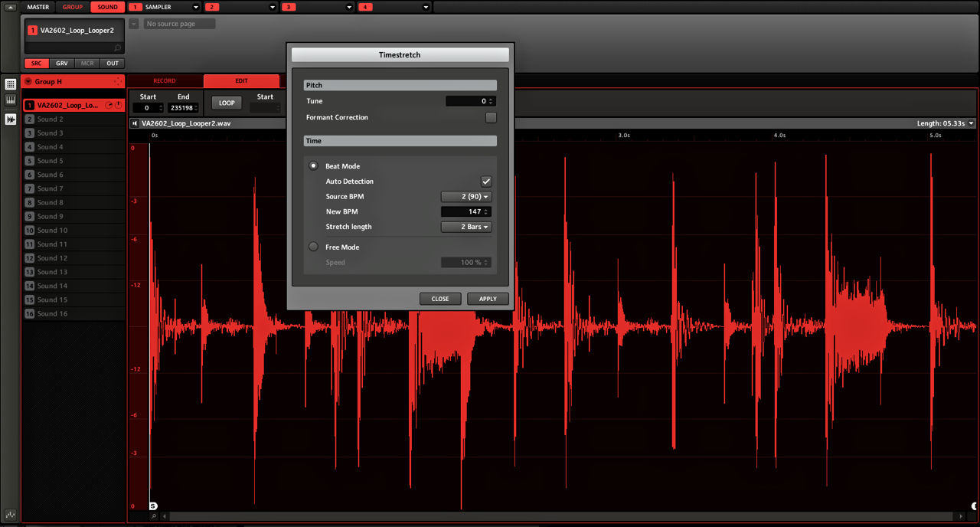Viewport: 980px width, 527px height.
Task: Toggle the GRV groove button
Action: pos(62,64)
